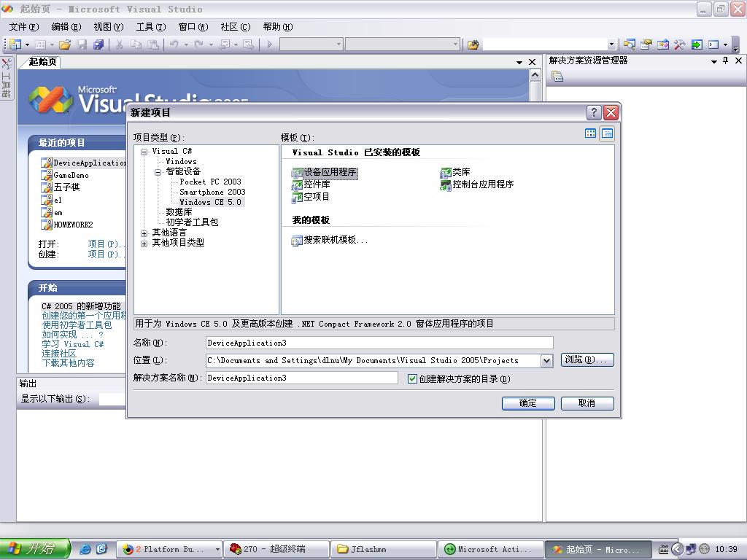747x560 pixels.
Task: Select the 空项目 template
Action: tap(311, 197)
